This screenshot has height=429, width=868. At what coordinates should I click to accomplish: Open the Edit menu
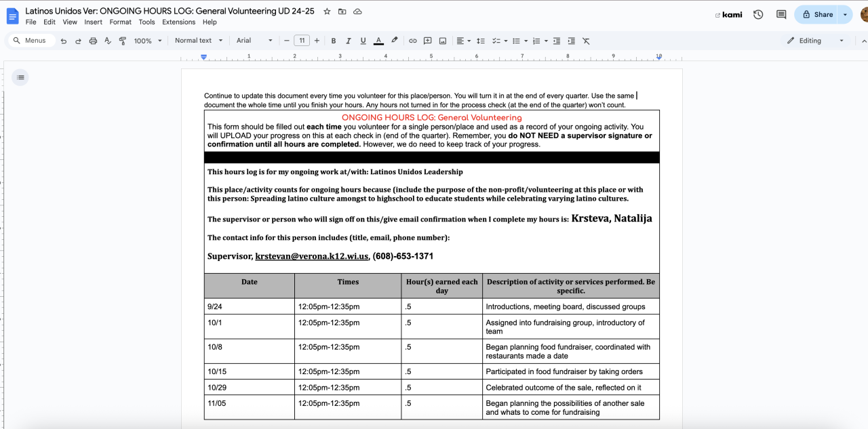50,22
